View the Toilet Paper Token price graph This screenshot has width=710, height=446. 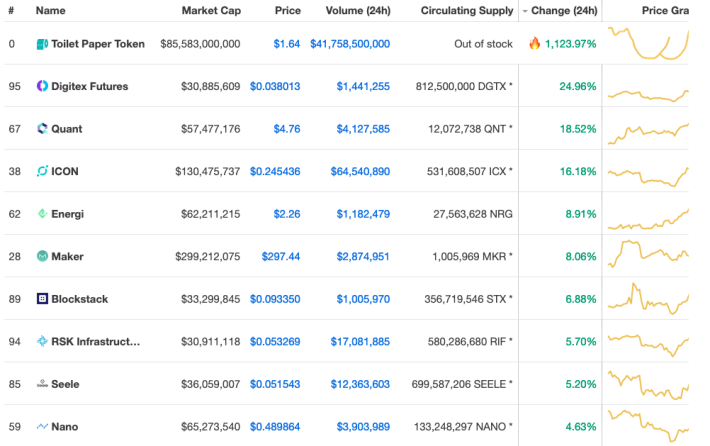pyautogui.click(x=648, y=43)
